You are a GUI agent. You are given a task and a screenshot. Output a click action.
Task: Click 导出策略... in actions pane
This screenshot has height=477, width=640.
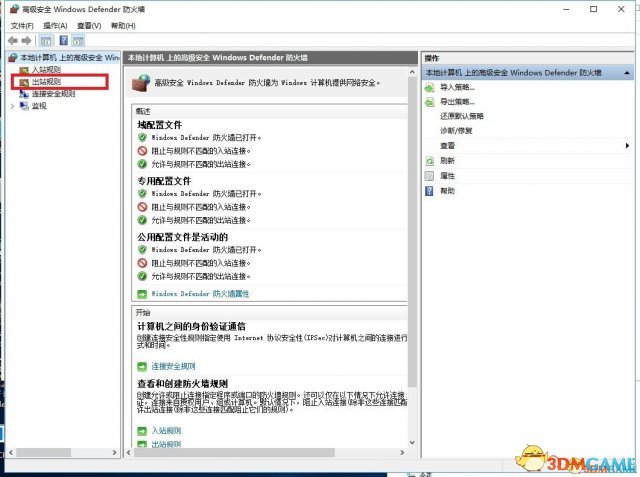(457, 102)
